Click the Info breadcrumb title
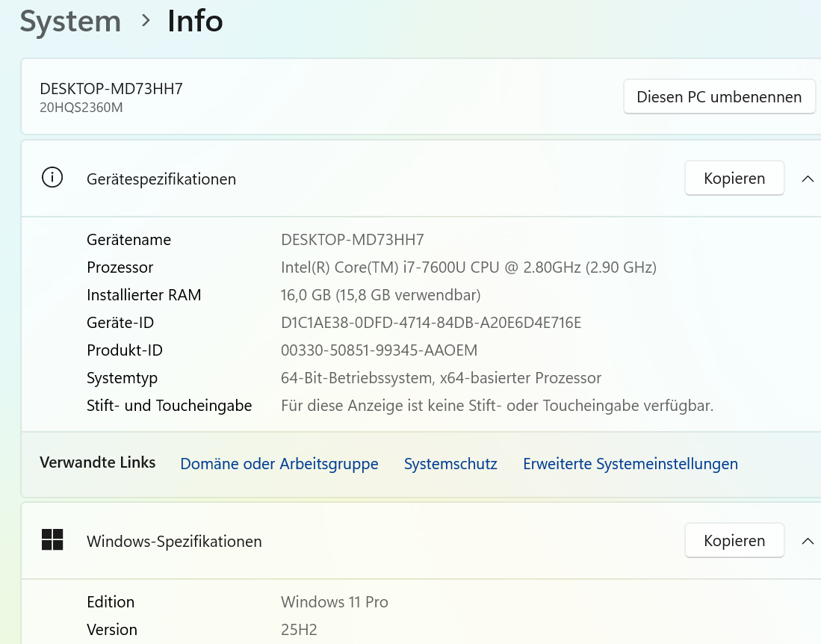This screenshot has width=821, height=644. (195, 22)
